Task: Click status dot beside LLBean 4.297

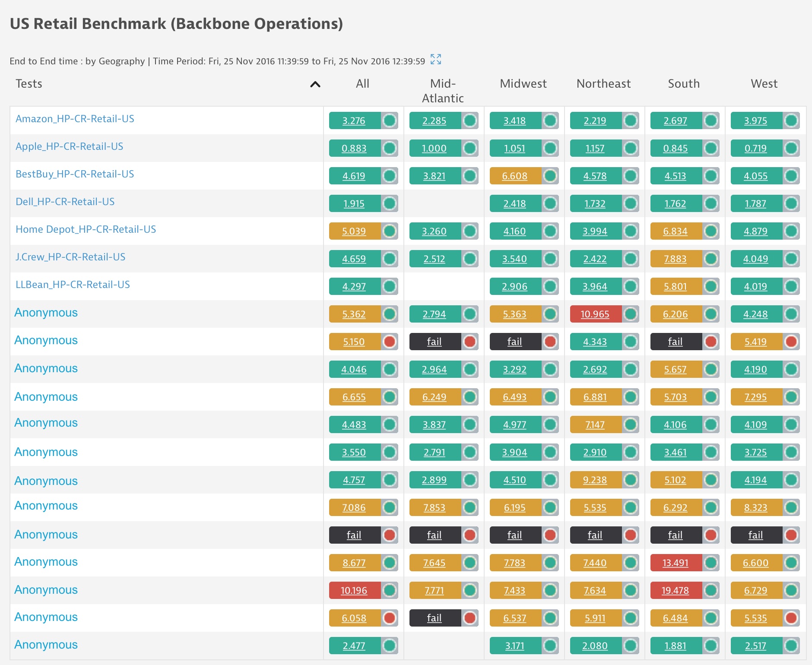Action: (x=390, y=286)
